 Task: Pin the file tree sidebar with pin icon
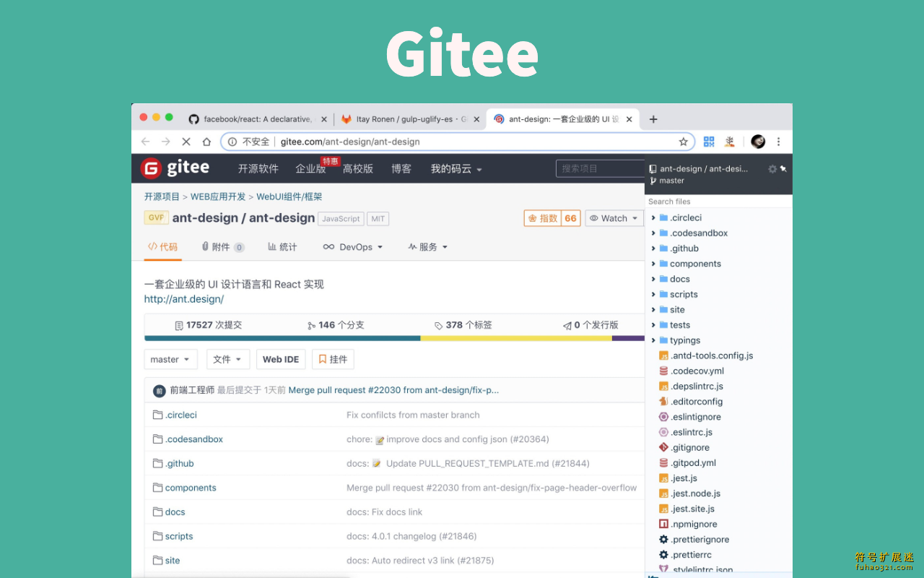tap(783, 168)
